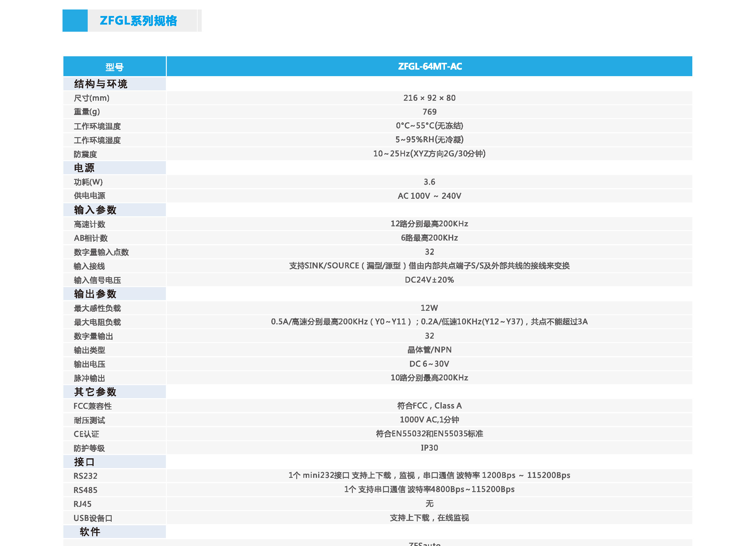Select the RJ45 row showing 无
This screenshot has height=546, width=756.
coord(430,504)
